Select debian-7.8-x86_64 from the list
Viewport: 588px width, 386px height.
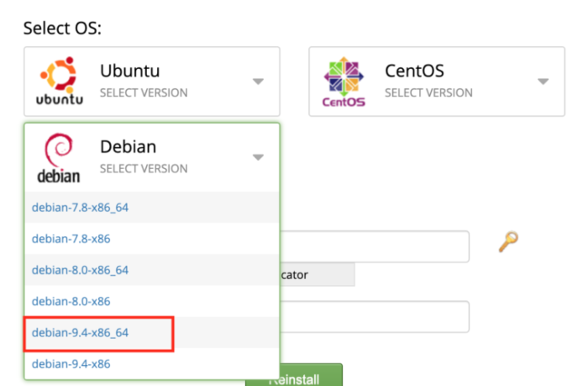coord(80,207)
